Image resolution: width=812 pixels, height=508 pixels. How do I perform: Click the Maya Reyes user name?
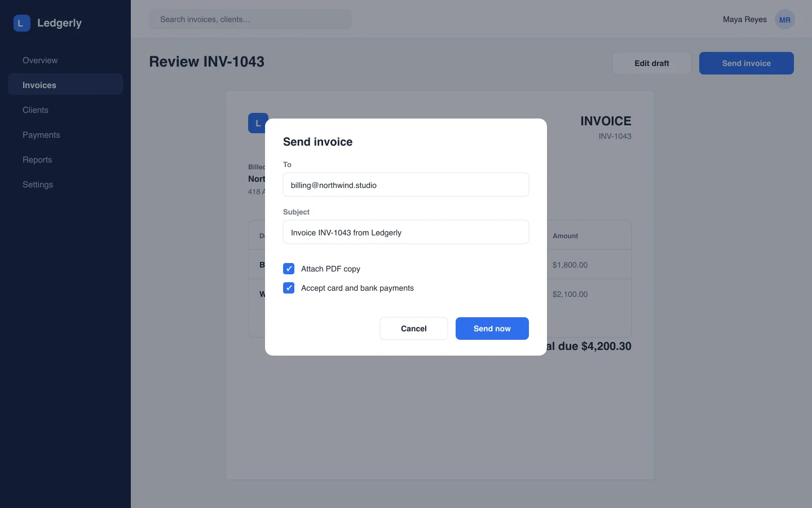pyautogui.click(x=745, y=20)
